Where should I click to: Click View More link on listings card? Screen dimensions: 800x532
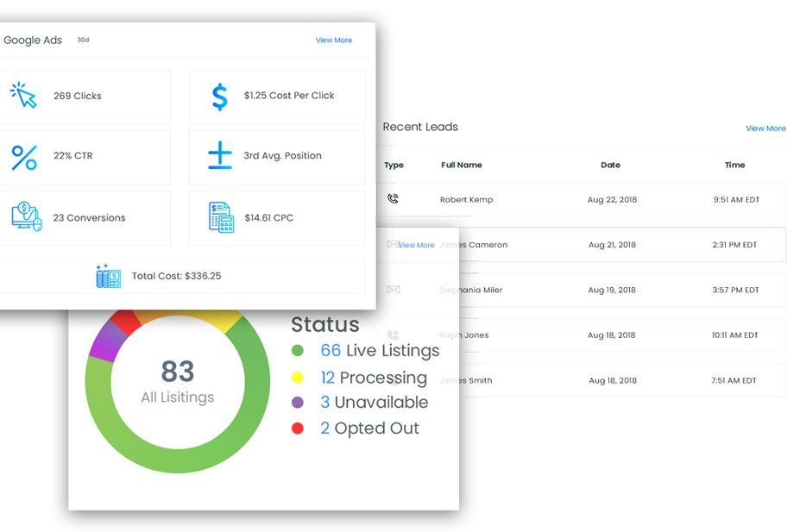[x=416, y=245]
